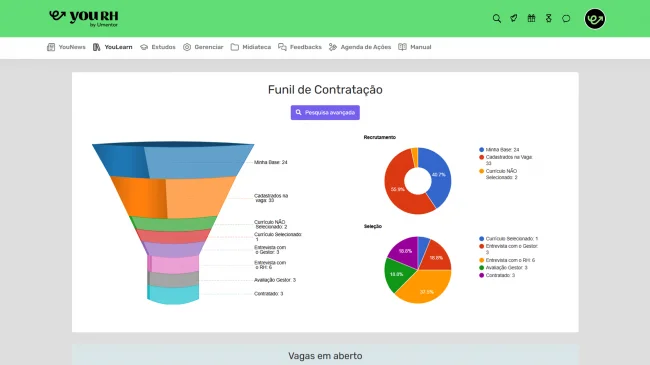The height and width of the screenshot is (365, 650).
Task: Select the gray Avaliação Gestor funnel segment
Action: [173, 279]
